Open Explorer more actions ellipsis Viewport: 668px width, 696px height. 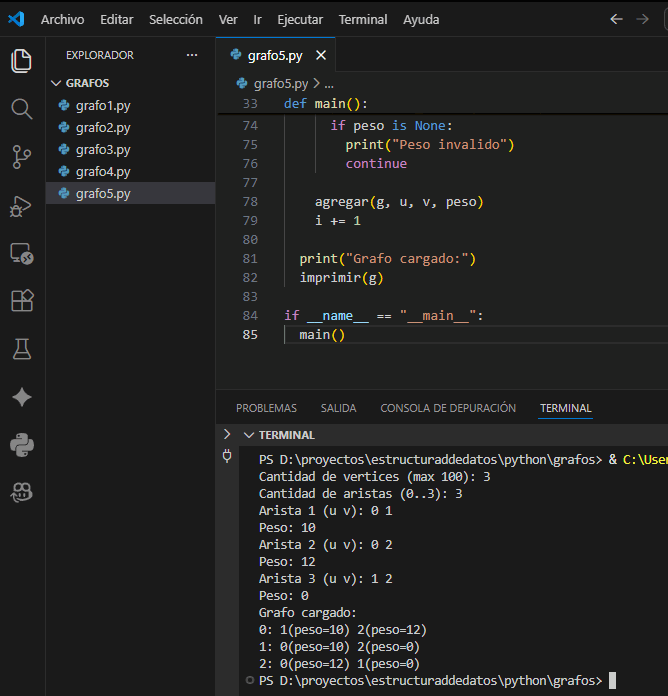(192, 55)
